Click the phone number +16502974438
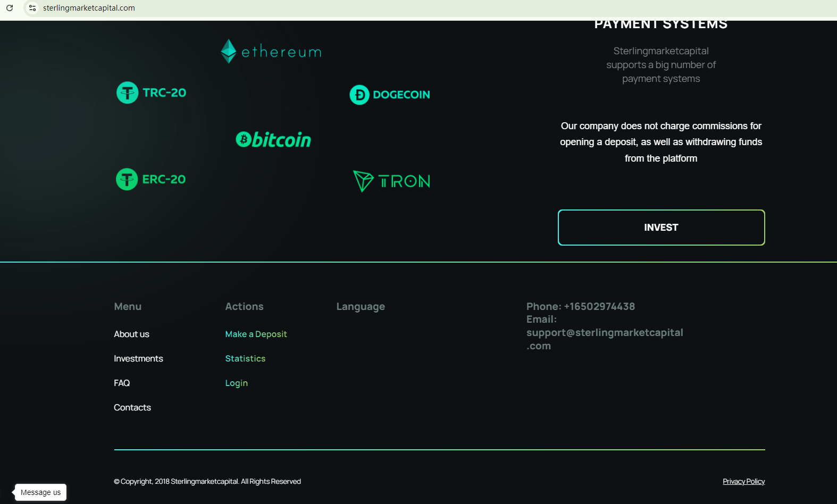 (599, 306)
